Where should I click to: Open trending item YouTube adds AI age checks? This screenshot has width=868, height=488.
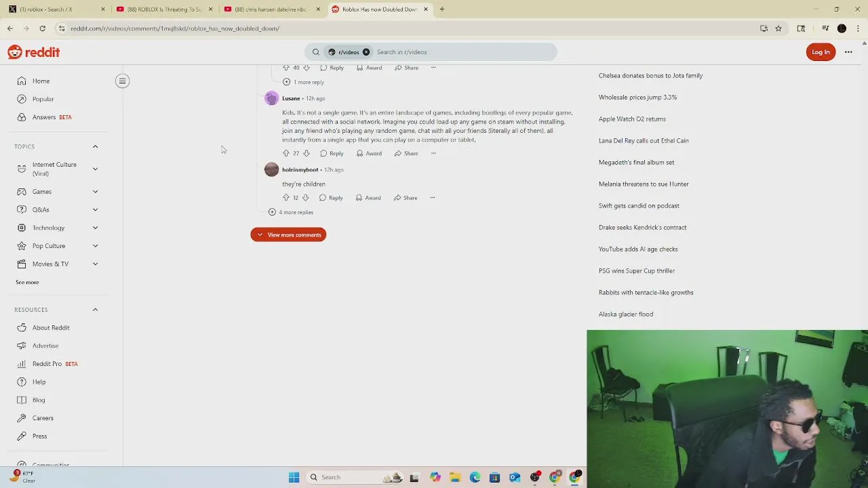(x=638, y=249)
